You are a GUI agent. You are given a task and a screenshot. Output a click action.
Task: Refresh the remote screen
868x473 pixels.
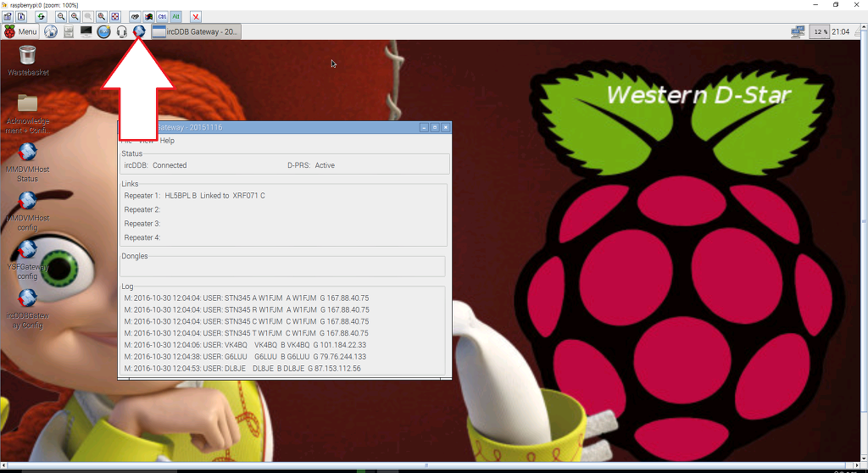coord(41,17)
